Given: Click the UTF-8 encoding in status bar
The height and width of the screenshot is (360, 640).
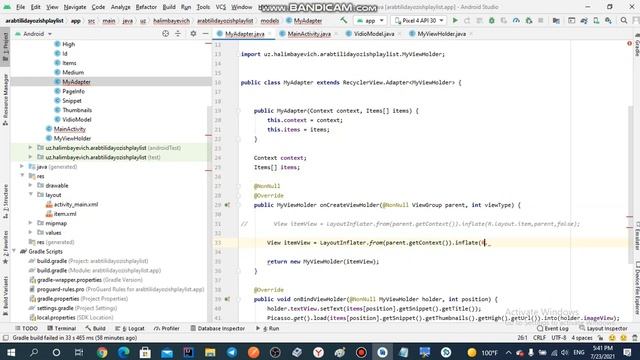Looking at the screenshot, I should click(559, 338).
